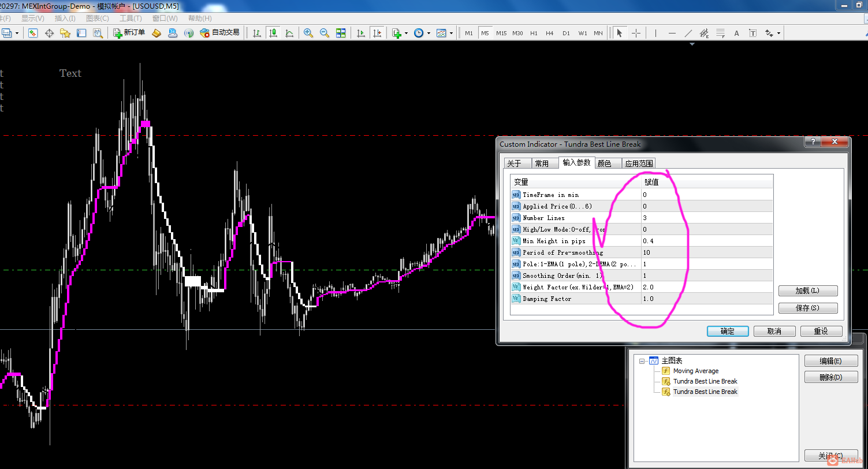Zoom in on the chart
Viewport: 868px width, 469px height.
(308, 33)
